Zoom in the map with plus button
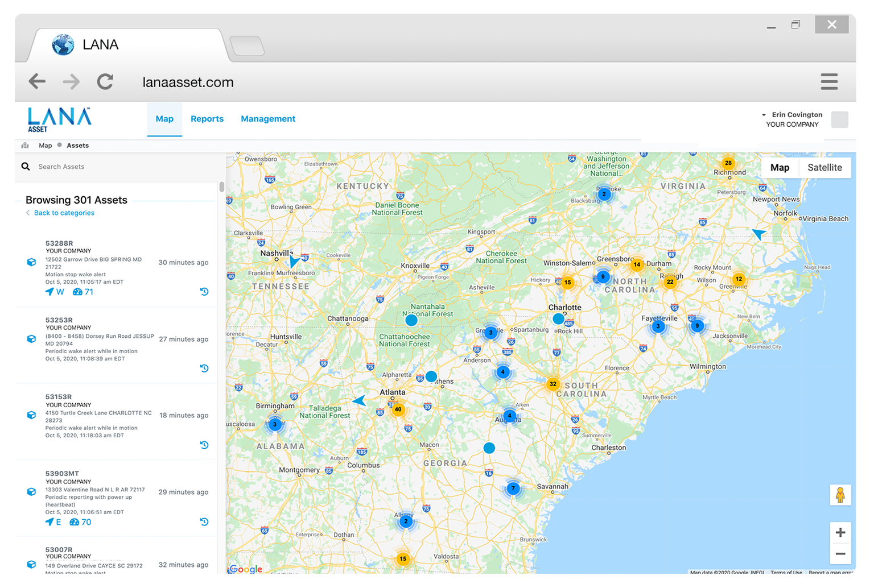The image size is (874, 588). [x=840, y=533]
